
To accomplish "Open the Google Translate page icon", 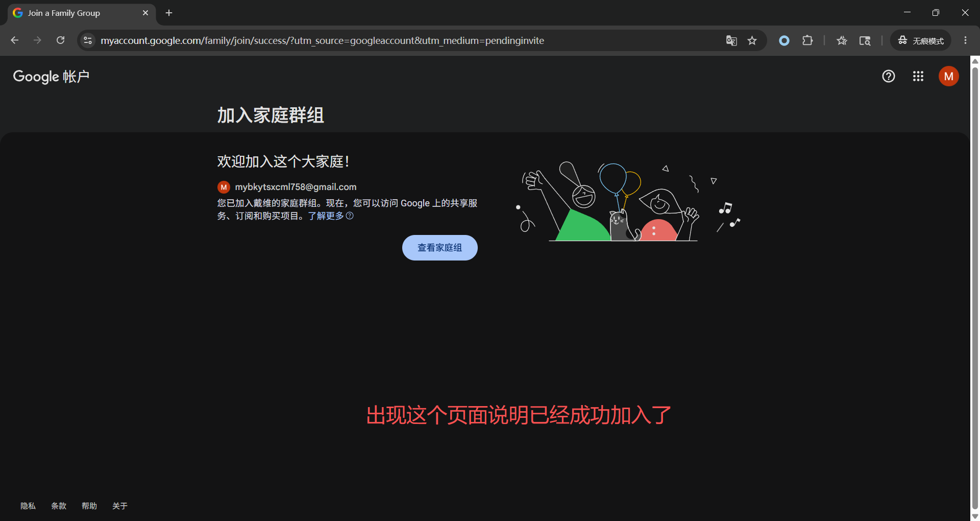I will (x=731, y=40).
